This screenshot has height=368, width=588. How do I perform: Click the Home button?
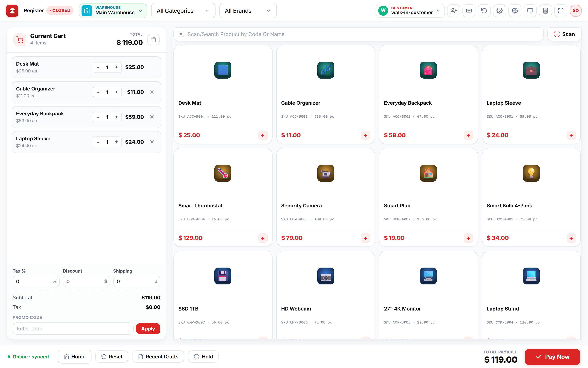pos(75,356)
